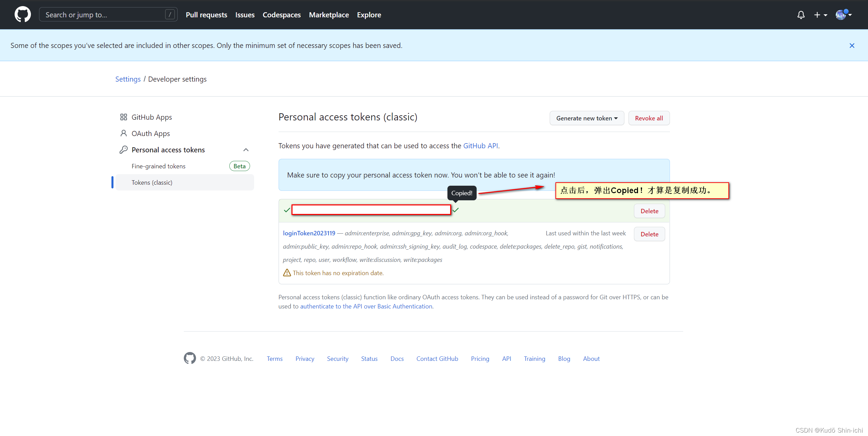Open About footer link
This screenshot has height=436, width=868.
[591, 359]
